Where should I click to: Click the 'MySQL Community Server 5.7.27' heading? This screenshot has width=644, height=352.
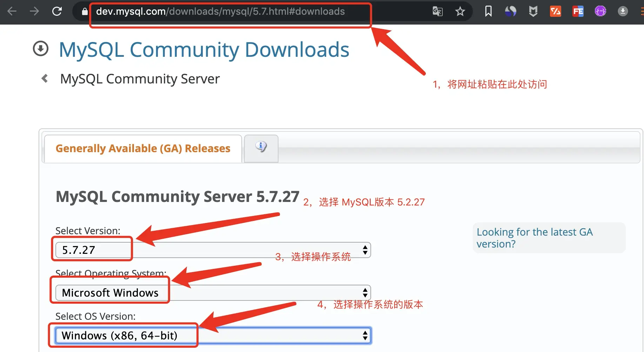(177, 197)
